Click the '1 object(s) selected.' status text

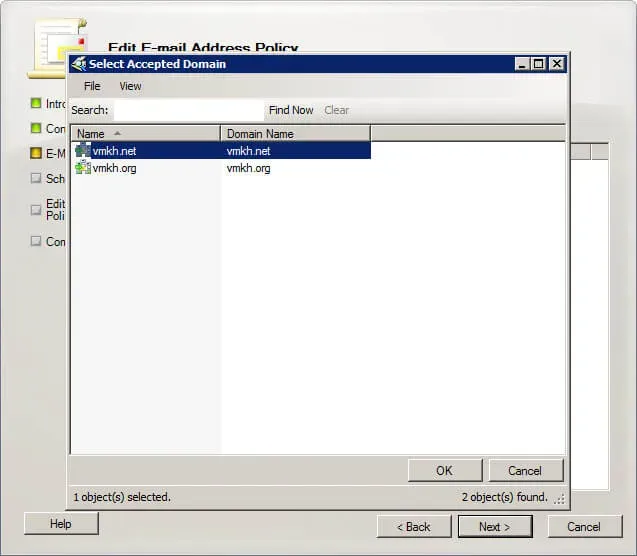(x=122, y=497)
